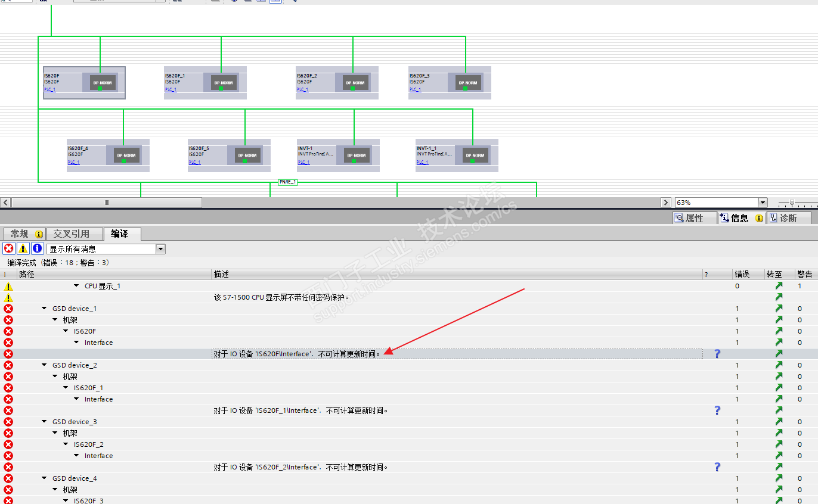Image resolution: width=818 pixels, height=504 pixels.
Task: Click the error icon on the GSD device_3 row
Action: (8, 422)
